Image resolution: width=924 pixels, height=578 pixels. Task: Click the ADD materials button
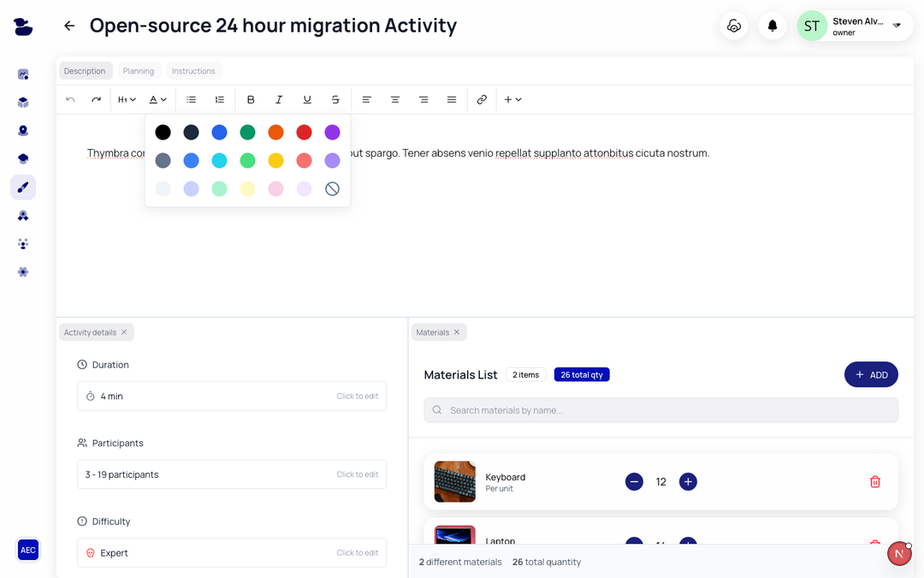[871, 374]
